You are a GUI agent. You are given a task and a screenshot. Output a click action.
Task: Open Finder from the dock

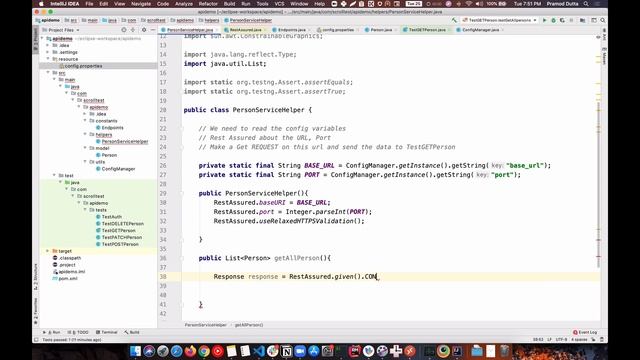[136, 351]
